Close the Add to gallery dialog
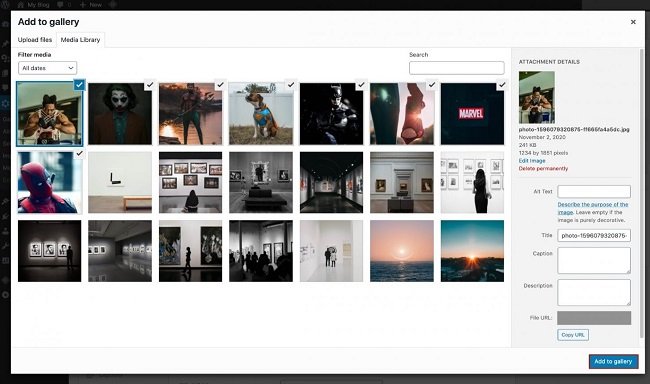This screenshot has height=384, width=650. tap(633, 22)
